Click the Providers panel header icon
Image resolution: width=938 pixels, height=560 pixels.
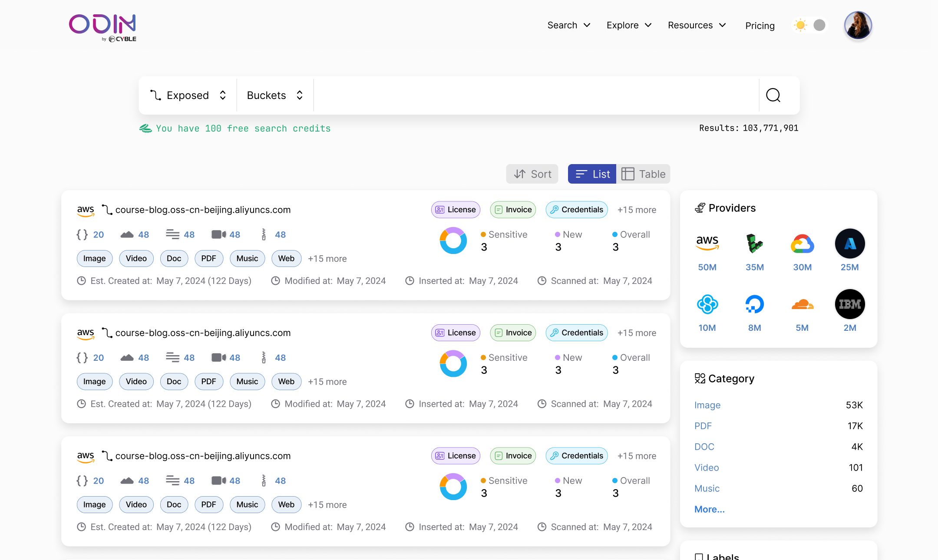700,208
